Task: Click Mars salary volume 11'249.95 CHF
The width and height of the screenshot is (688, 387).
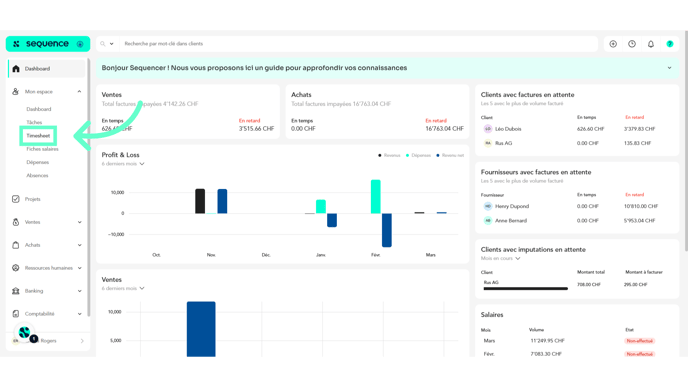Action: point(547,341)
